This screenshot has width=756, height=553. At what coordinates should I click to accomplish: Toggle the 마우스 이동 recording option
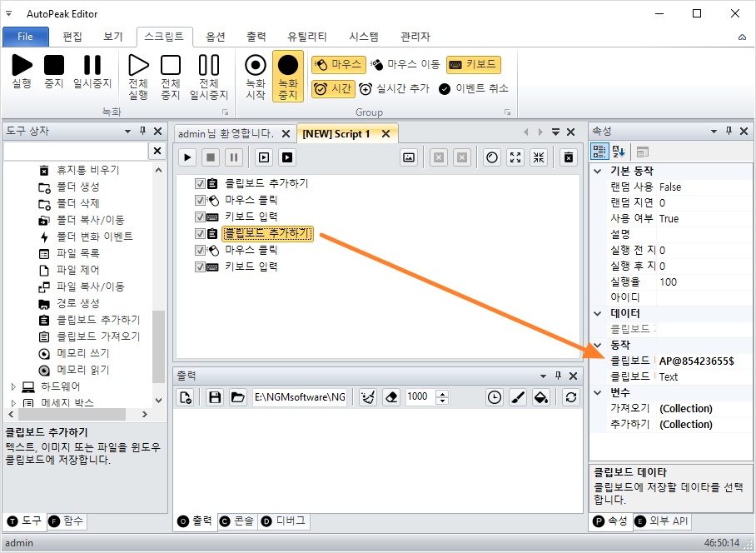405,64
